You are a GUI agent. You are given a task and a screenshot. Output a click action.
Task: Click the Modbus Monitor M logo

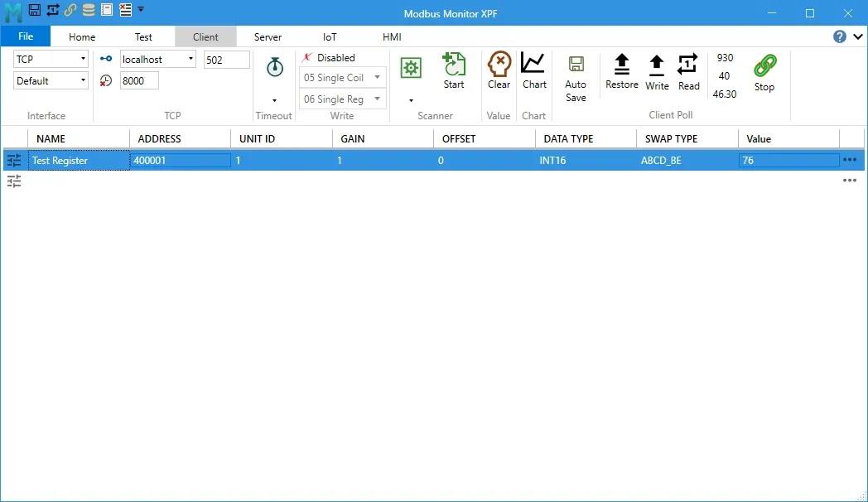pos(13,12)
